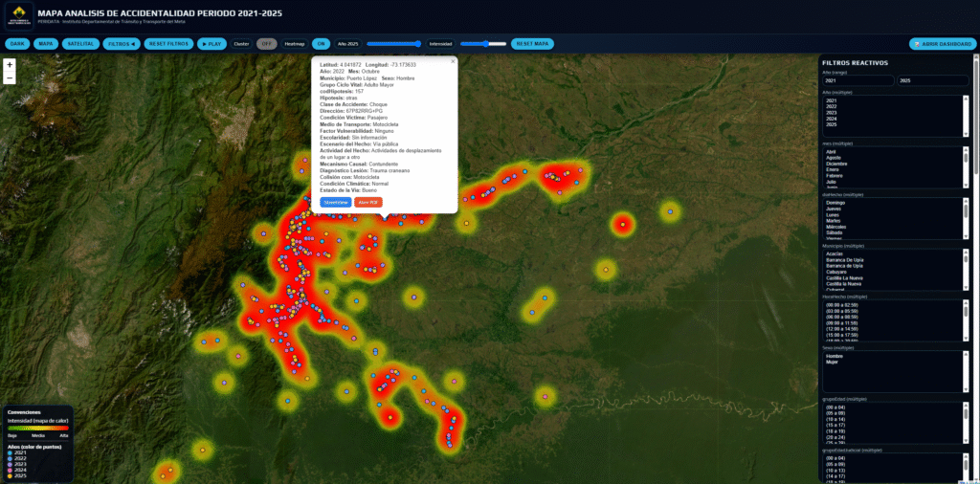Adjust the Año 2025 year slider

[393, 44]
